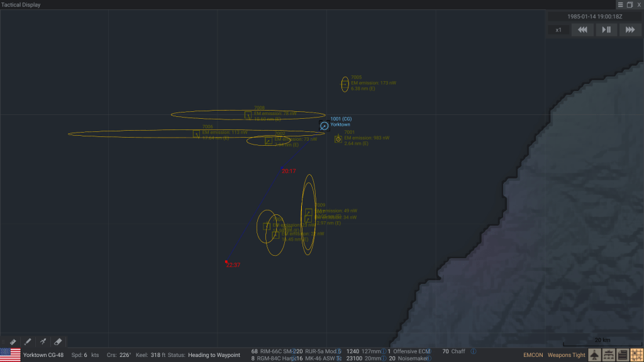The image size is (644, 362).
Task: Click the ruler measurement tool icon
Action: (x=12, y=342)
